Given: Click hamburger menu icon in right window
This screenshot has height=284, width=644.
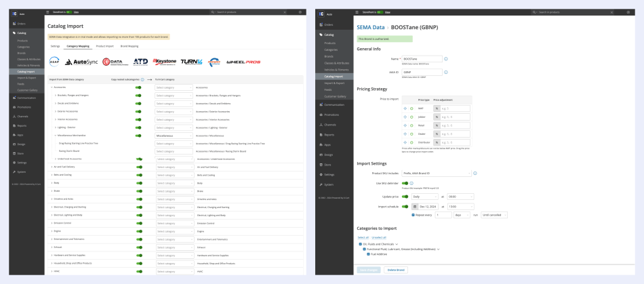Looking at the screenshot, I should (357, 12).
